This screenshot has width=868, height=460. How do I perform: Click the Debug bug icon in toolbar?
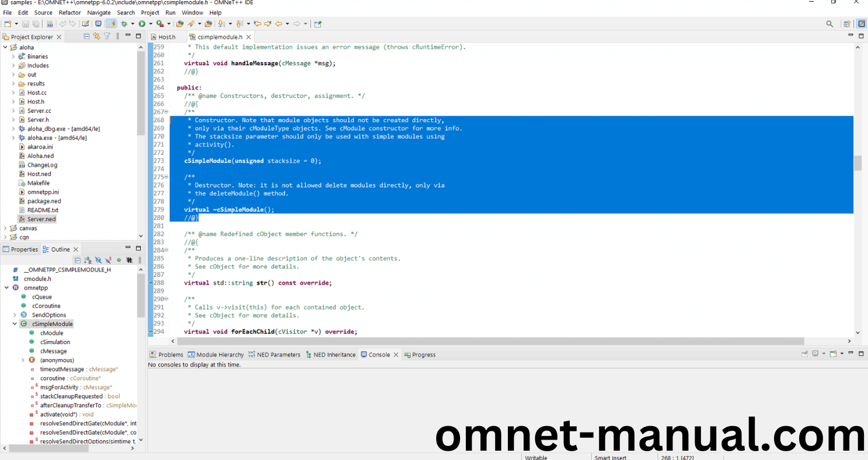click(x=124, y=24)
